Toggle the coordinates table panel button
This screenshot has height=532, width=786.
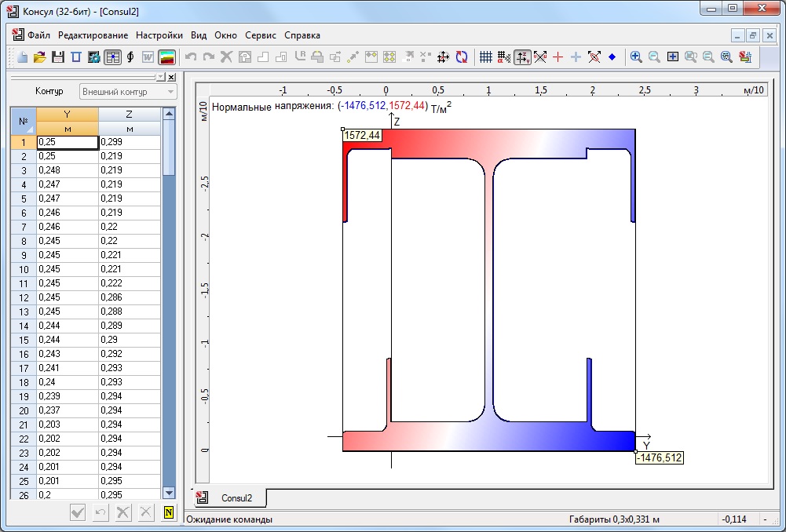pos(112,56)
